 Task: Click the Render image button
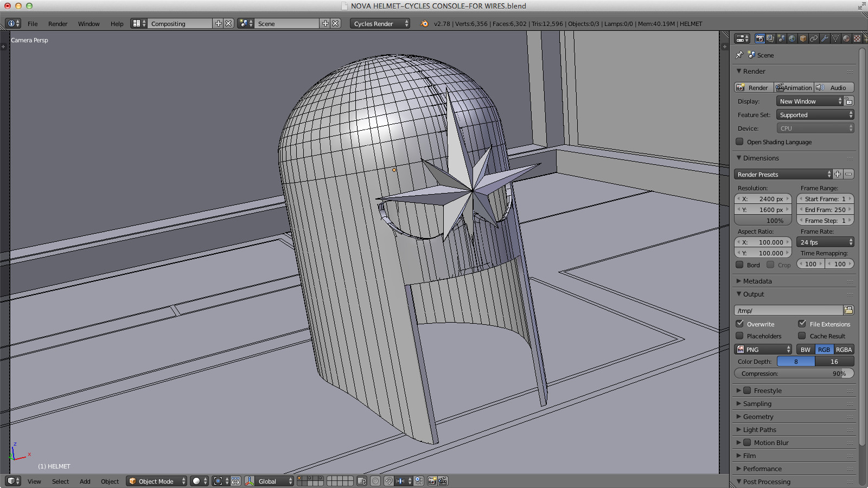click(754, 87)
